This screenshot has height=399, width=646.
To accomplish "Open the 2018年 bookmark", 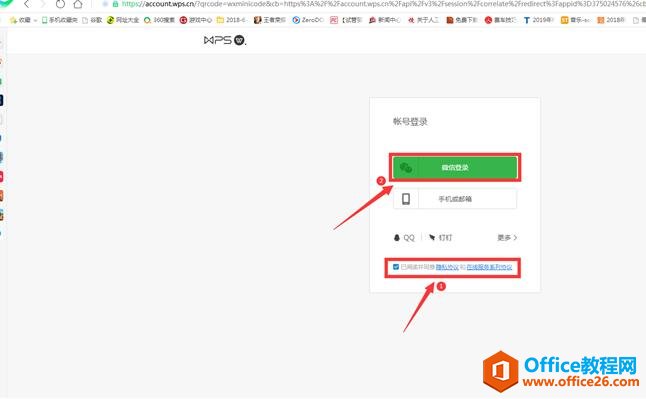I will tap(611, 20).
